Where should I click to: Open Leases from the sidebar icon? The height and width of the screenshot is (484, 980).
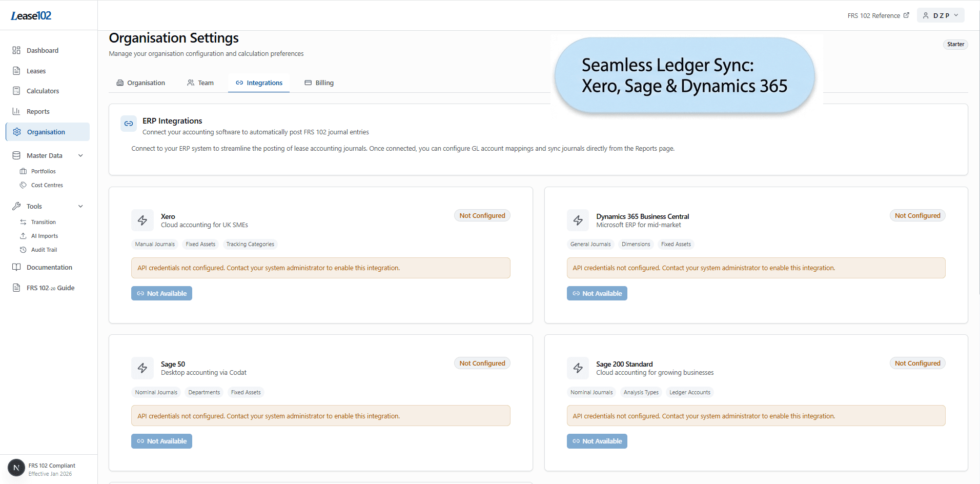coord(16,71)
